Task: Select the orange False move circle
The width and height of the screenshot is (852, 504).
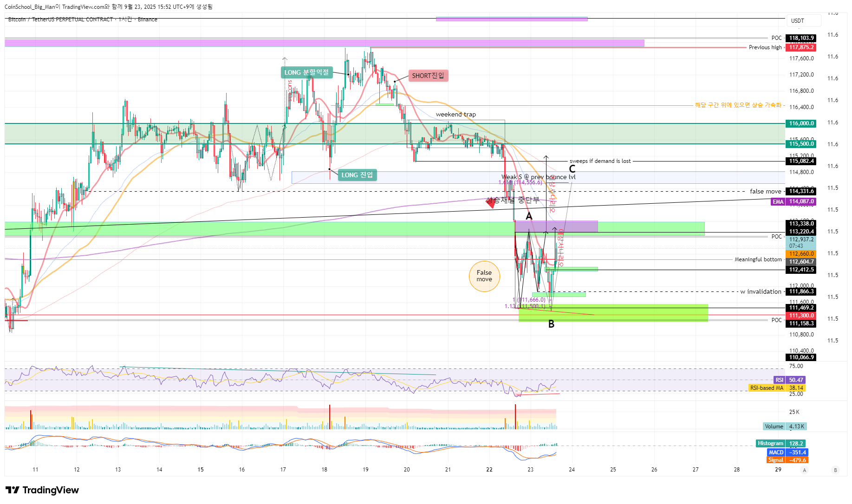Action: click(484, 277)
